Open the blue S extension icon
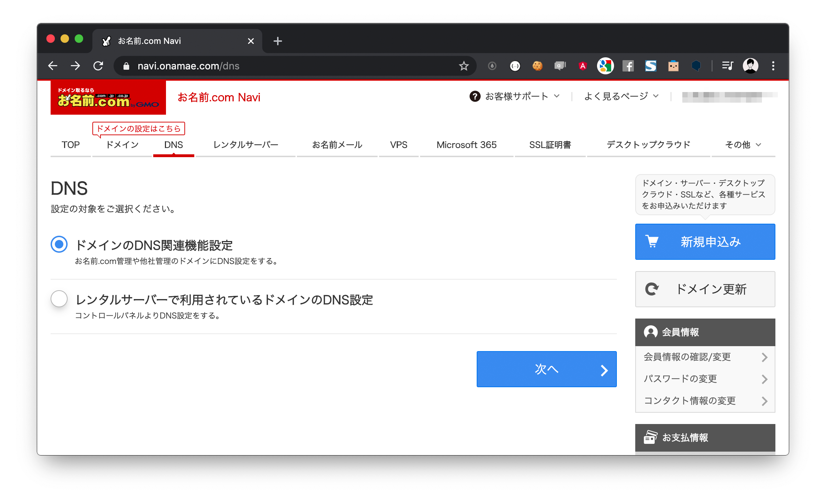 tap(650, 66)
